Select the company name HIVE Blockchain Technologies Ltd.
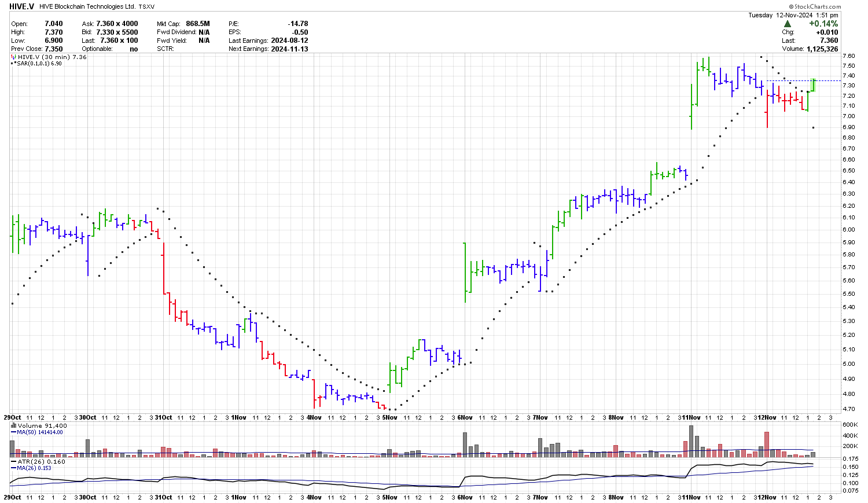This screenshot has width=868, height=503. click(87, 7)
